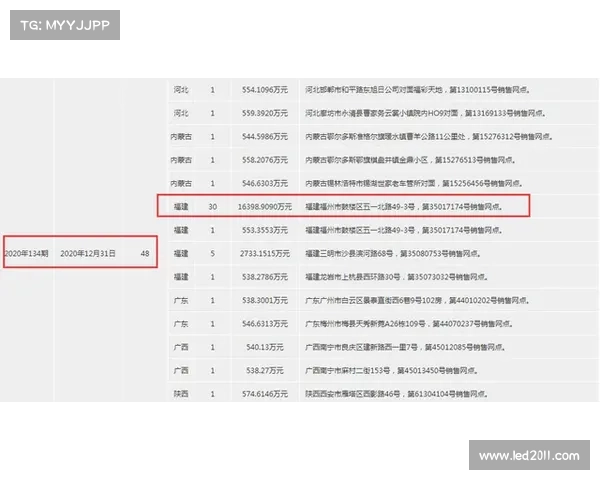Click the address with outlet 第15276513号
Image resolution: width=600 pixels, height=480 pixels.
[x=410, y=160]
